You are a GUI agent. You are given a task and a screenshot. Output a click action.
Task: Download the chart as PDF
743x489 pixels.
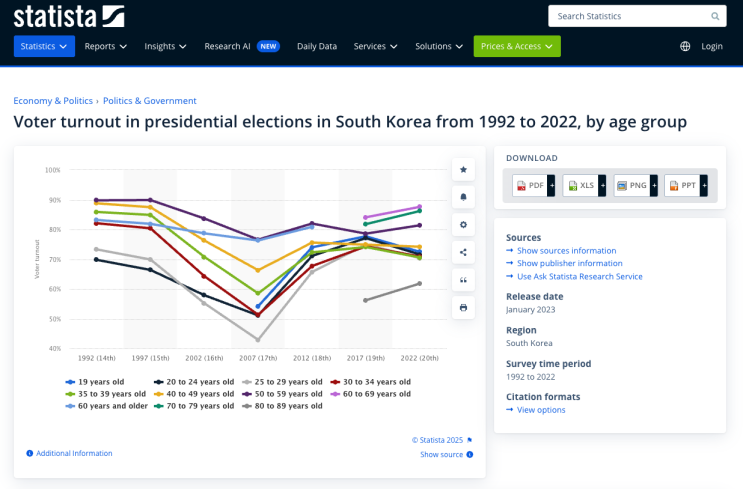point(533,185)
